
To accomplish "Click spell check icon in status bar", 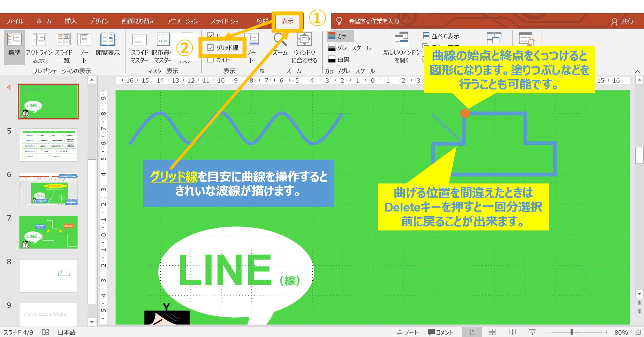I will coord(46,332).
